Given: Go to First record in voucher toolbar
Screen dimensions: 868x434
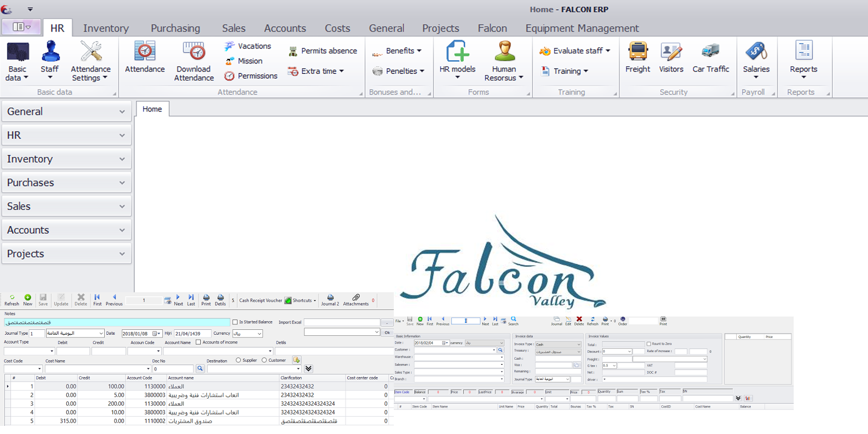Looking at the screenshot, I should tap(97, 300).
